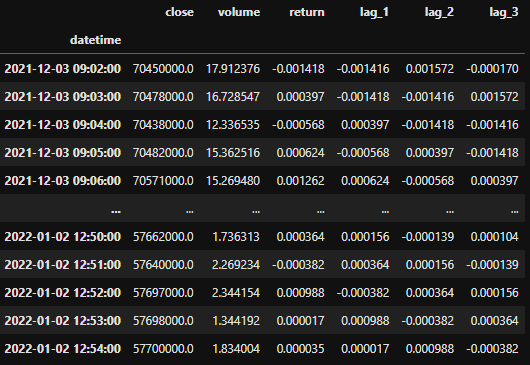
Task: Click volume value 1.344192
Action: pyautogui.click(x=236, y=321)
